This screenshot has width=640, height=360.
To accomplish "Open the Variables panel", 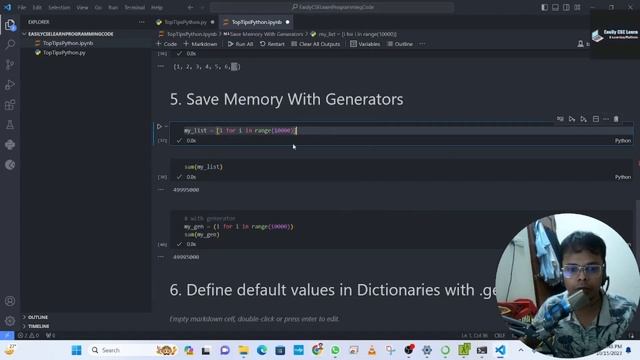I will [x=365, y=44].
